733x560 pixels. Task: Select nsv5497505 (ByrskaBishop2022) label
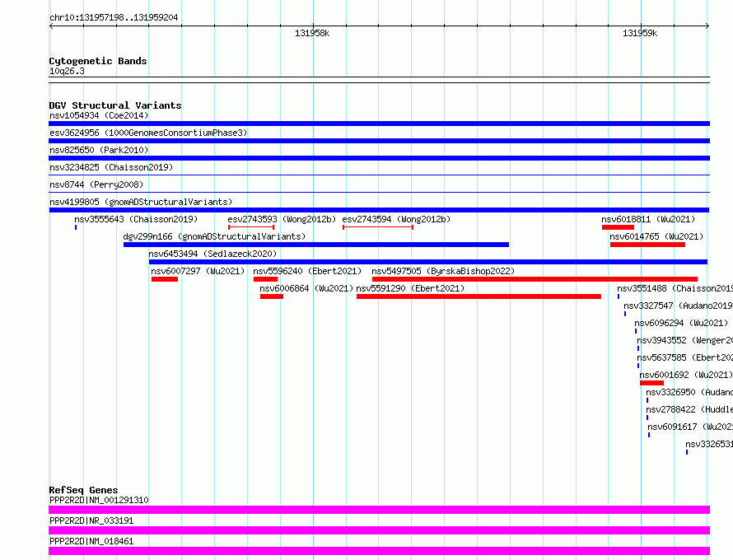click(x=443, y=271)
